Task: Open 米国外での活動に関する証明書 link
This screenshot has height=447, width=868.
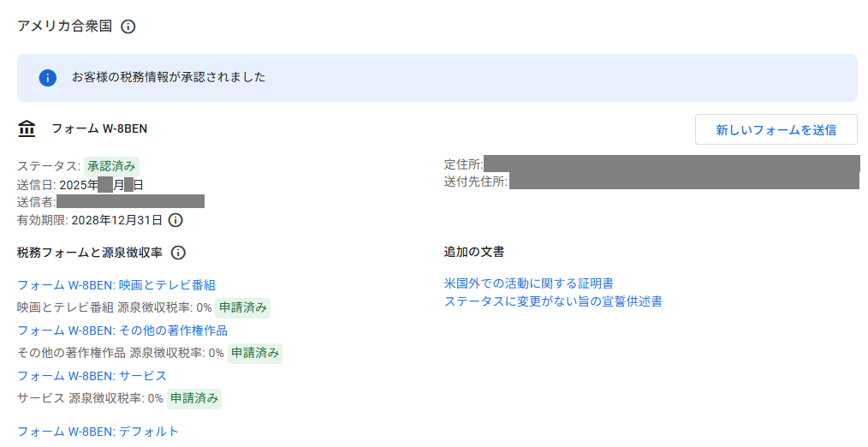Action: [x=528, y=283]
